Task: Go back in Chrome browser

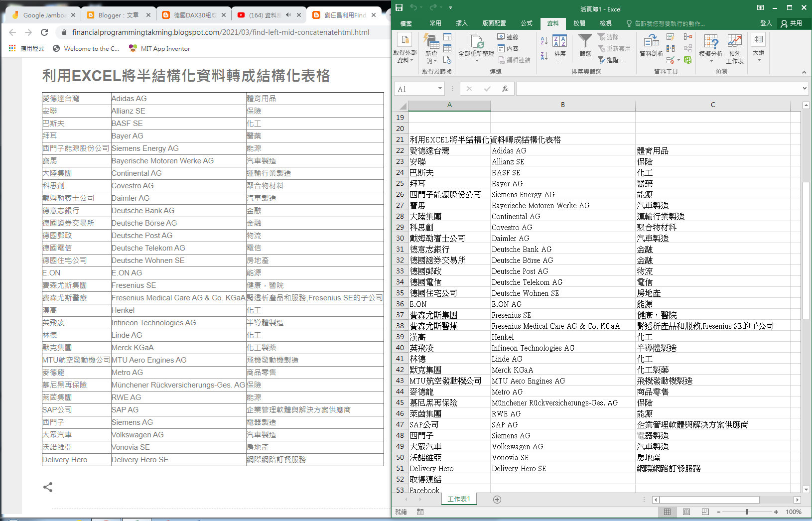Action: click(x=12, y=32)
